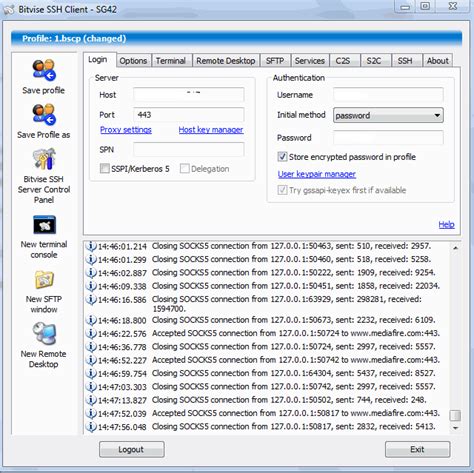474x473 pixels.
Task: Switch to the Options tab
Action: click(133, 61)
